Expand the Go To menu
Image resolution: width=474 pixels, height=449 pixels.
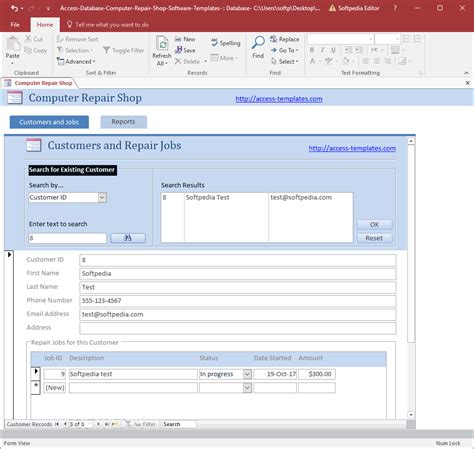pyautogui.click(x=284, y=50)
